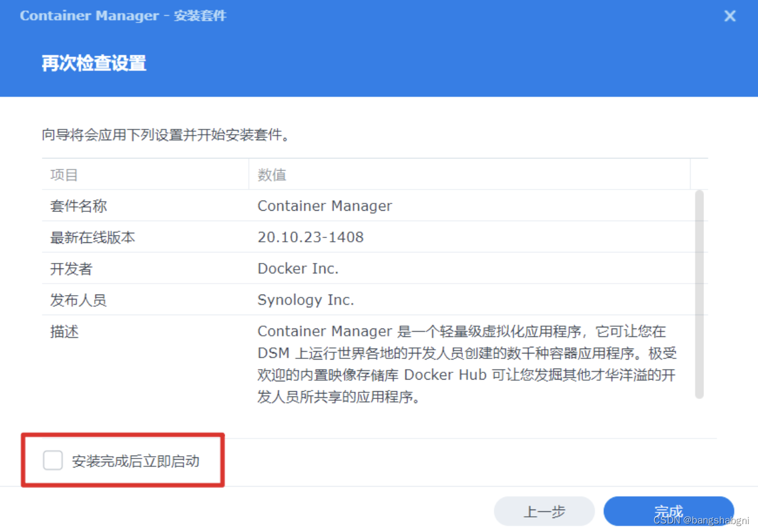The width and height of the screenshot is (758, 532).
Task: Click the settings table vertical scrollbar
Action: click(x=699, y=294)
